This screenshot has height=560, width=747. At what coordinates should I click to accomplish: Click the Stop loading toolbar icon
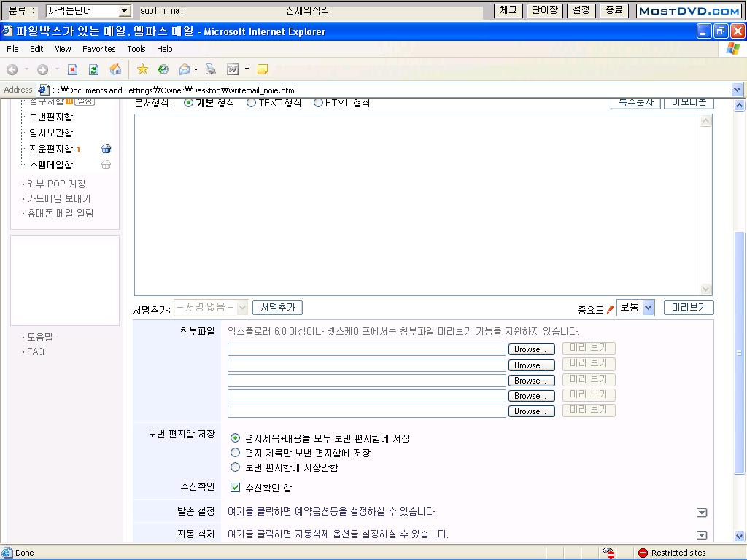pos(72,69)
